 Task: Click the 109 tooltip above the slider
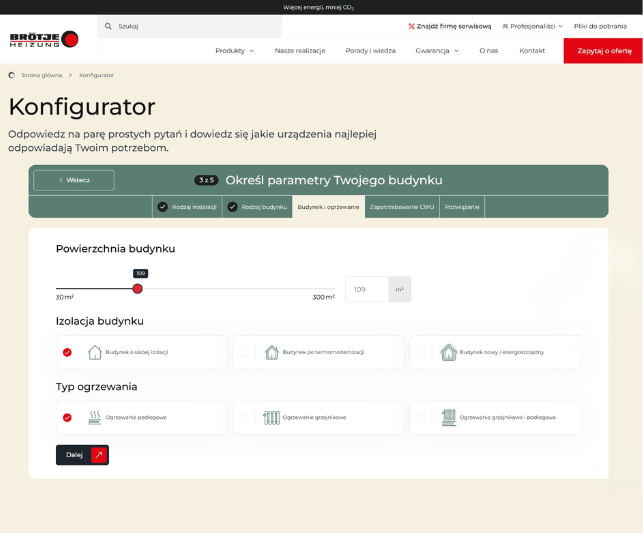pyautogui.click(x=141, y=273)
